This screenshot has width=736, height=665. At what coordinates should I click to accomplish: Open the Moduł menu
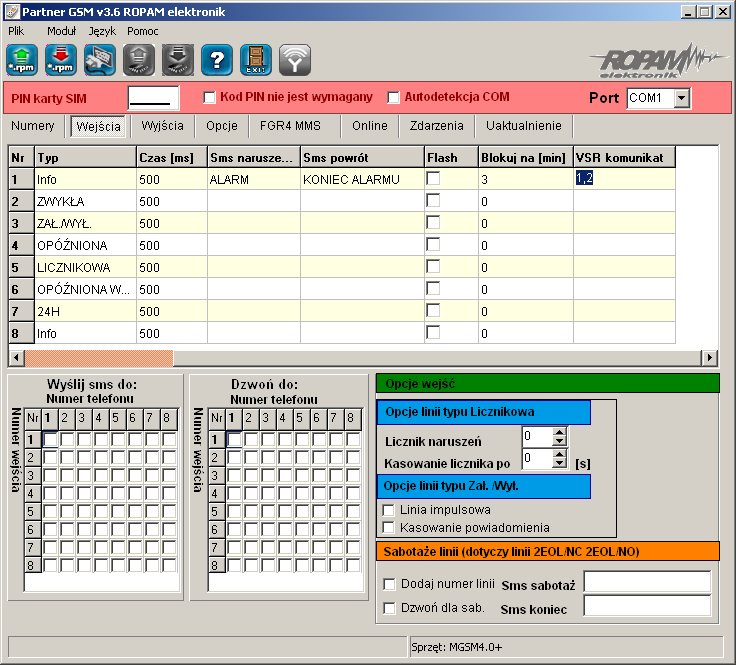61,31
